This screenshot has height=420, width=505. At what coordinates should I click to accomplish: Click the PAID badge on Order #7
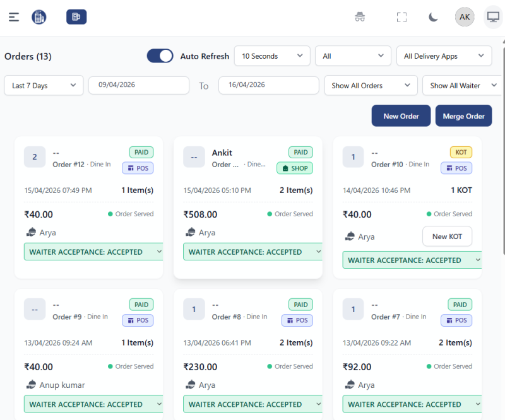coord(460,305)
